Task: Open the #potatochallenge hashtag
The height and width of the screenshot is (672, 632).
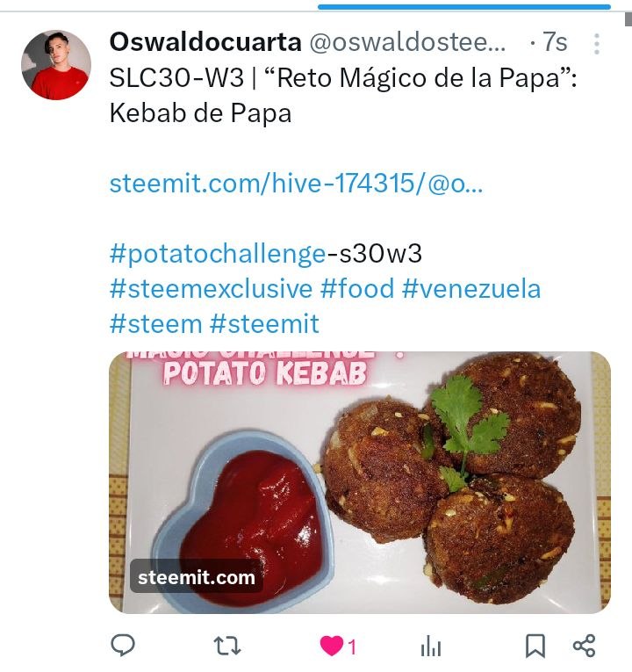Action: pos(218,254)
